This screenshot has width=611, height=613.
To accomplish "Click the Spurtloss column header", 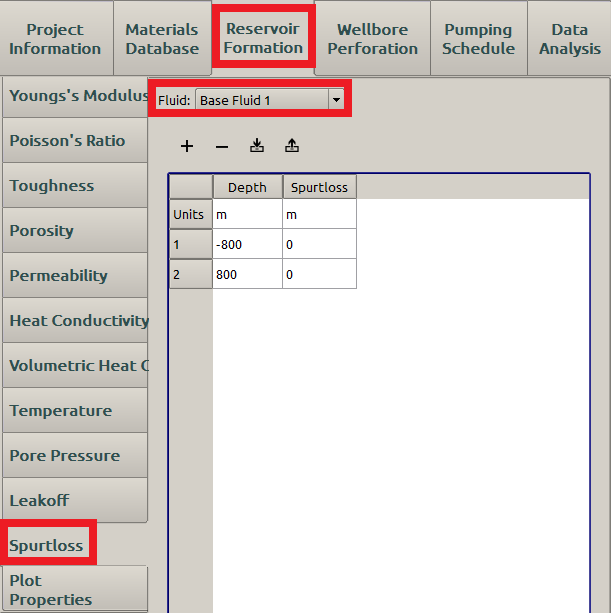I will click(x=319, y=187).
